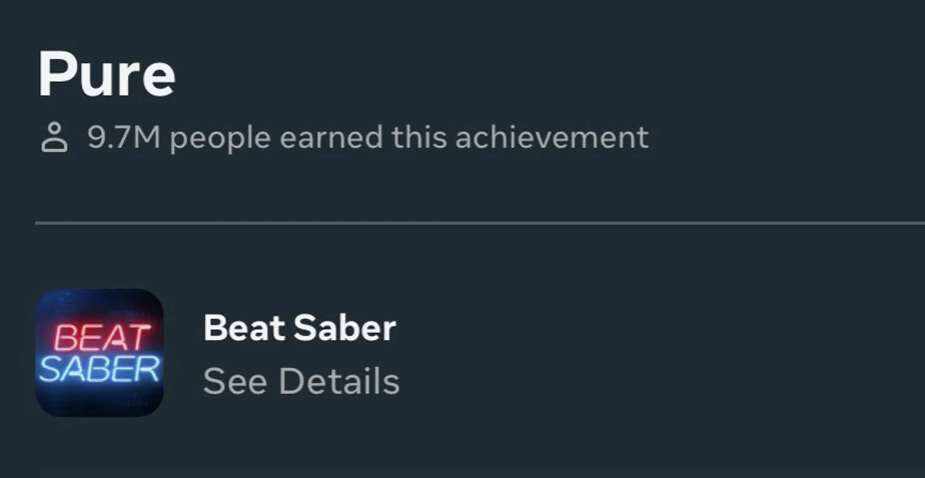
Task: Click the Beat Saber neon app icon
Action: coord(99,352)
